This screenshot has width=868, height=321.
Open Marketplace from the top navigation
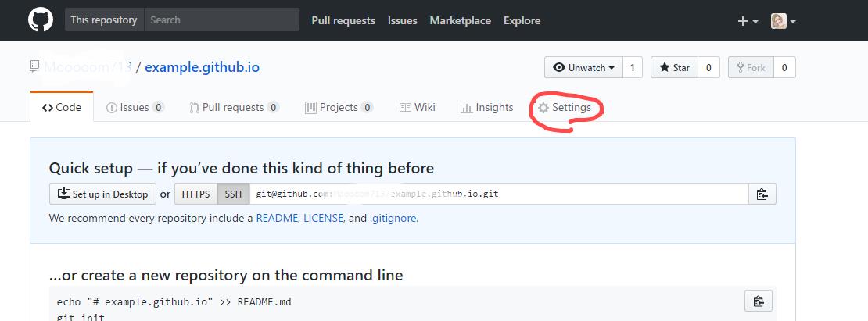pos(460,21)
